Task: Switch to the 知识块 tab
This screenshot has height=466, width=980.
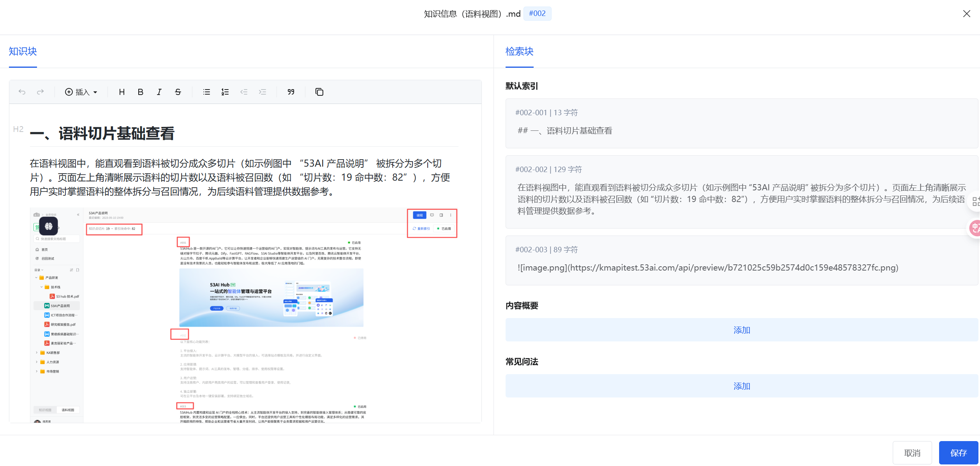Action: pos(23,51)
